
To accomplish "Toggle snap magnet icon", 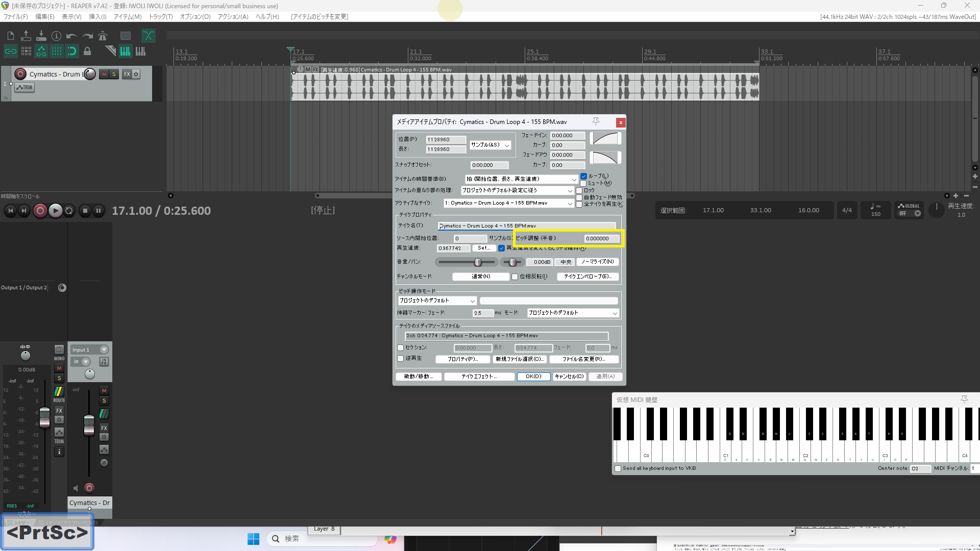I will tap(72, 51).
